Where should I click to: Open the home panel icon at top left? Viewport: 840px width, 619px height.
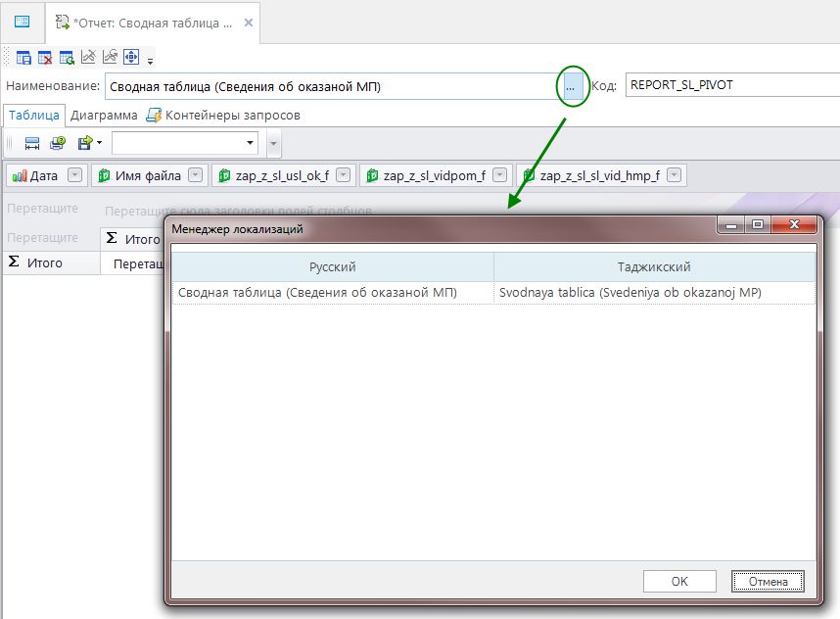[22, 21]
